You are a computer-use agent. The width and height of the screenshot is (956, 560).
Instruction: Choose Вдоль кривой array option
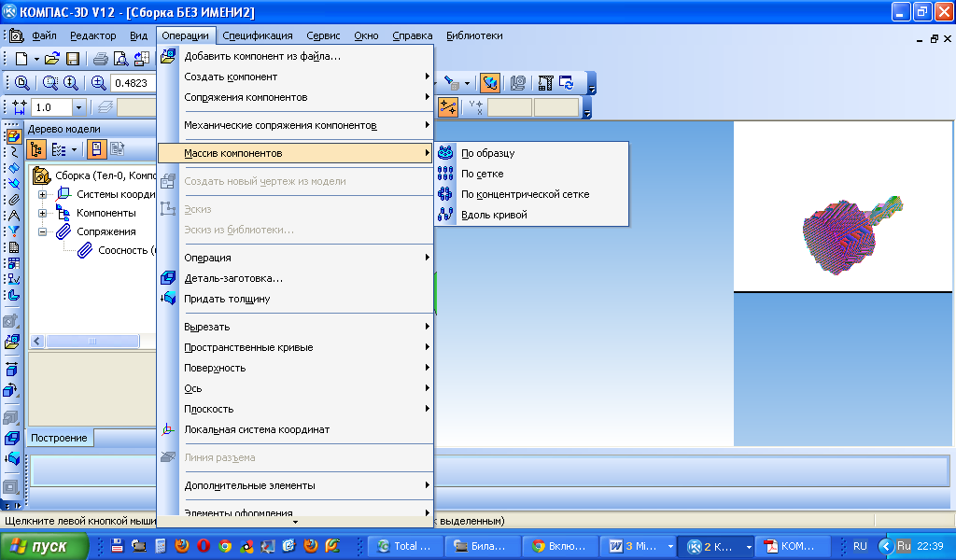[531, 215]
